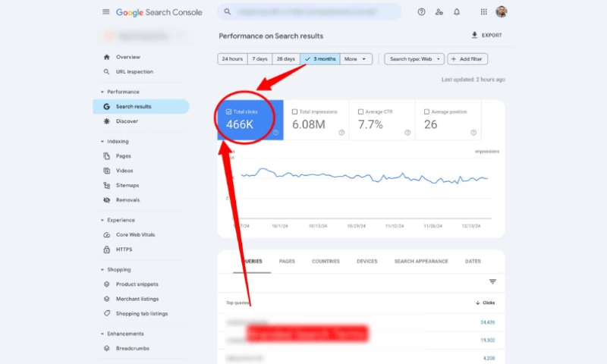Open the Search type: Web dropdown

pyautogui.click(x=414, y=59)
